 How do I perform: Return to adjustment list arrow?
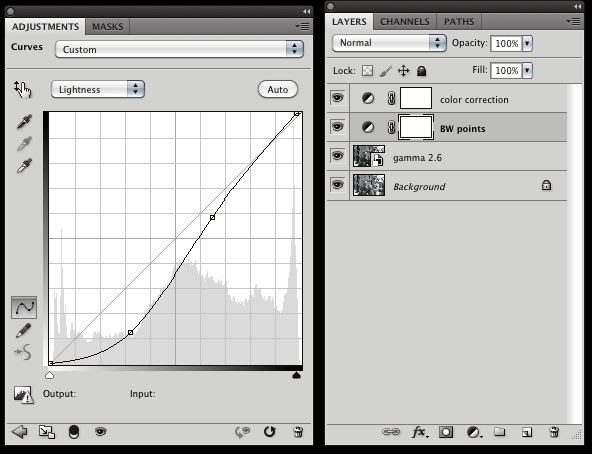click(x=19, y=432)
